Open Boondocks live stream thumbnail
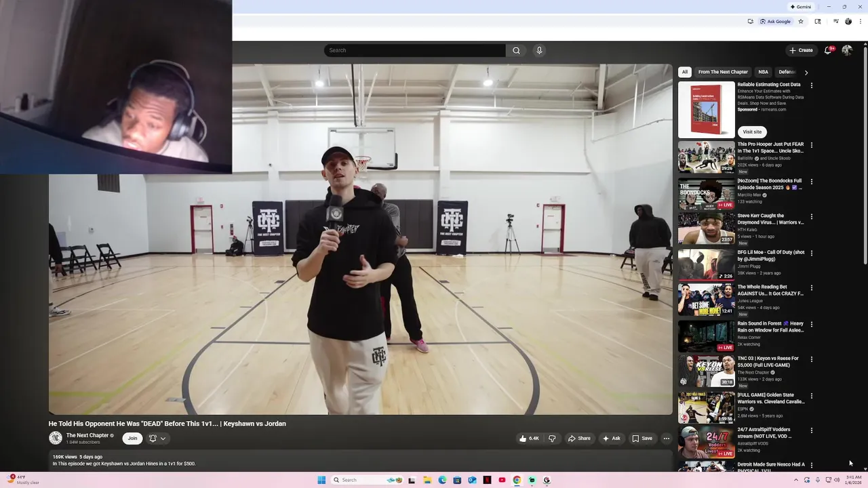The width and height of the screenshot is (868, 488). coord(706,193)
